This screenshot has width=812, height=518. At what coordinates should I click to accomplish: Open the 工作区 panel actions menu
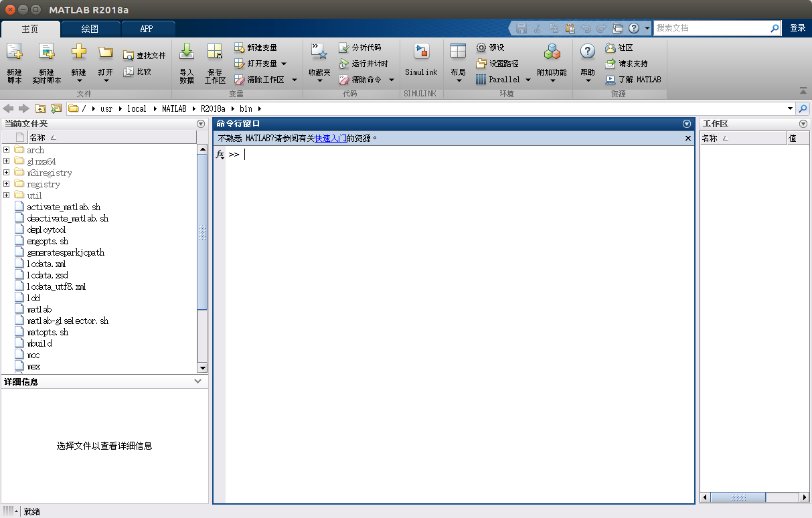click(x=803, y=124)
